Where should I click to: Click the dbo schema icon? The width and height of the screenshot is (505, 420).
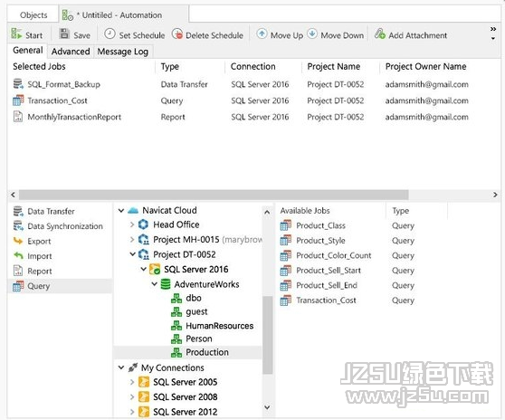tap(176, 298)
